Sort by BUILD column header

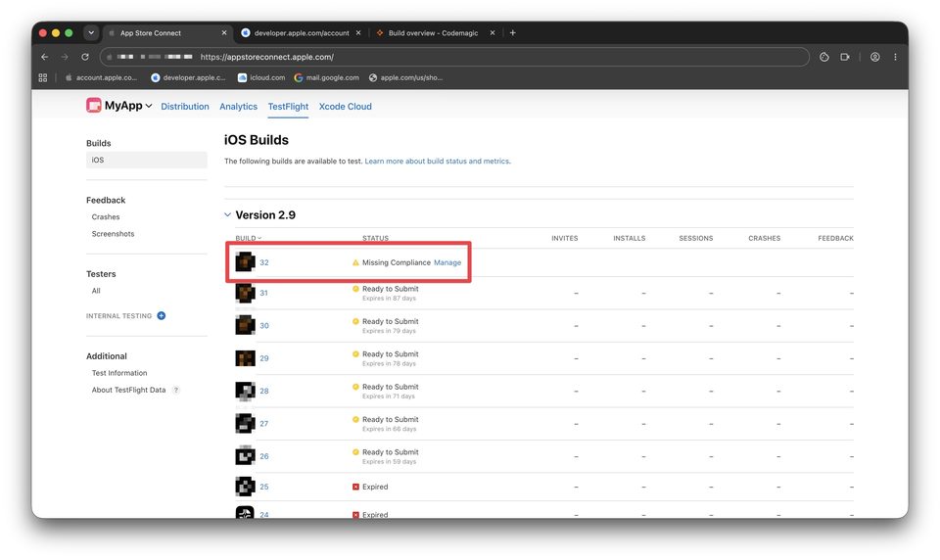click(248, 238)
